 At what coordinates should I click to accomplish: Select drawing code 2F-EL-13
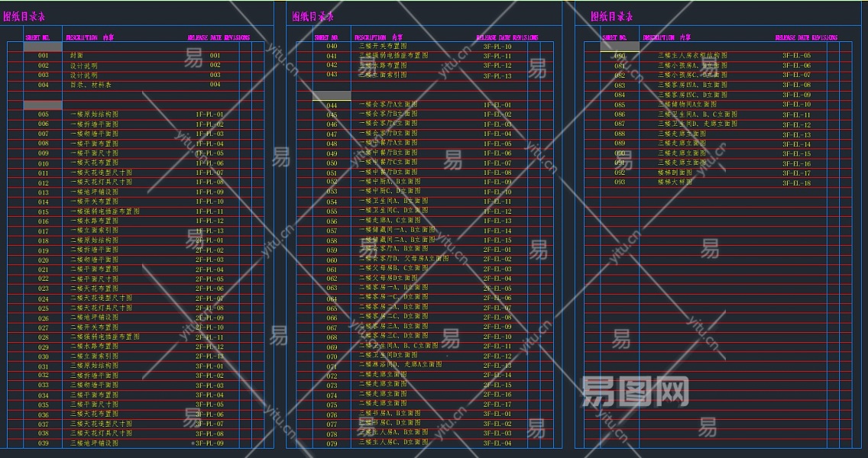pos(497,366)
